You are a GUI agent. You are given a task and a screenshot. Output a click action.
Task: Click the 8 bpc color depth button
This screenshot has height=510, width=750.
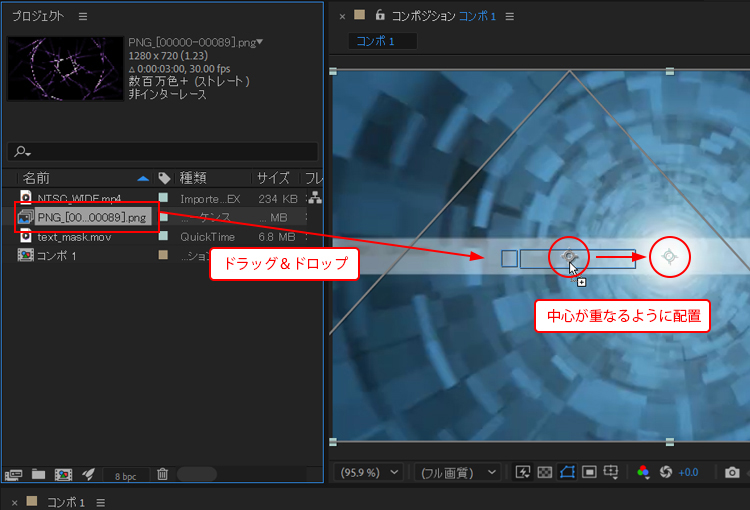tap(125, 475)
